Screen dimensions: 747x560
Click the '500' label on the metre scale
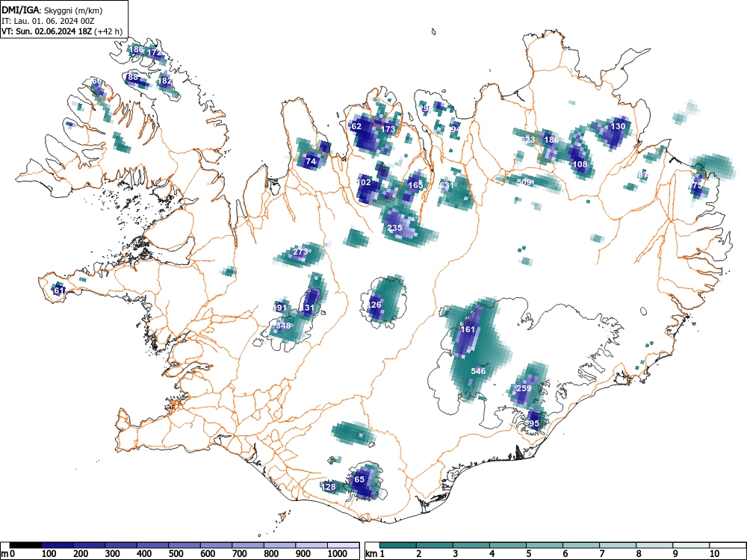click(x=176, y=554)
